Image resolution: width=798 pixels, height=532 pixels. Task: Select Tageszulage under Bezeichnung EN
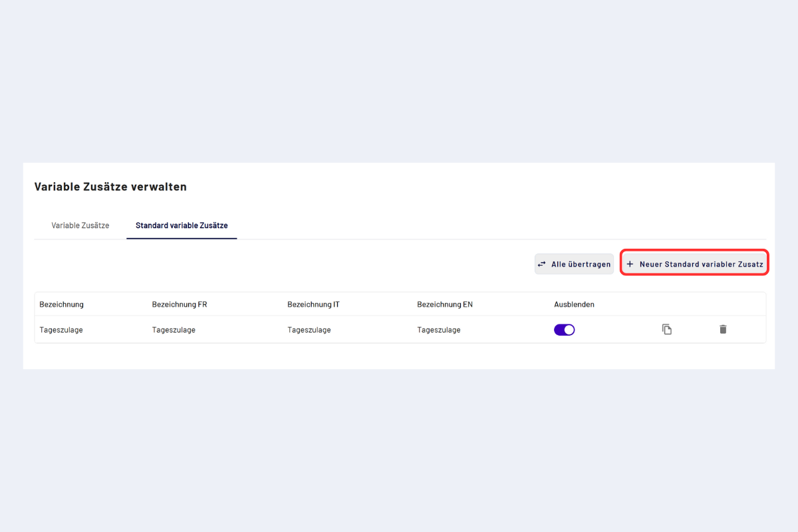[x=439, y=330]
